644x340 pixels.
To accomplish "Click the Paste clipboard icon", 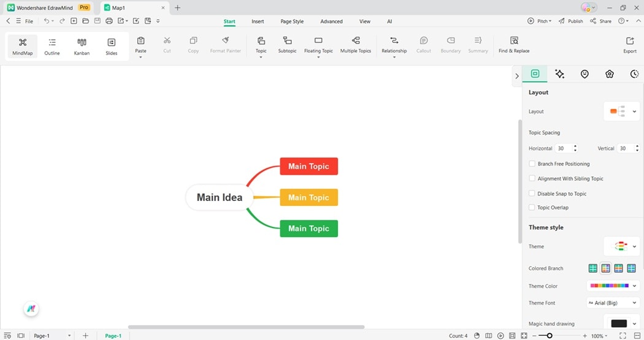I will tap(141, 41).
